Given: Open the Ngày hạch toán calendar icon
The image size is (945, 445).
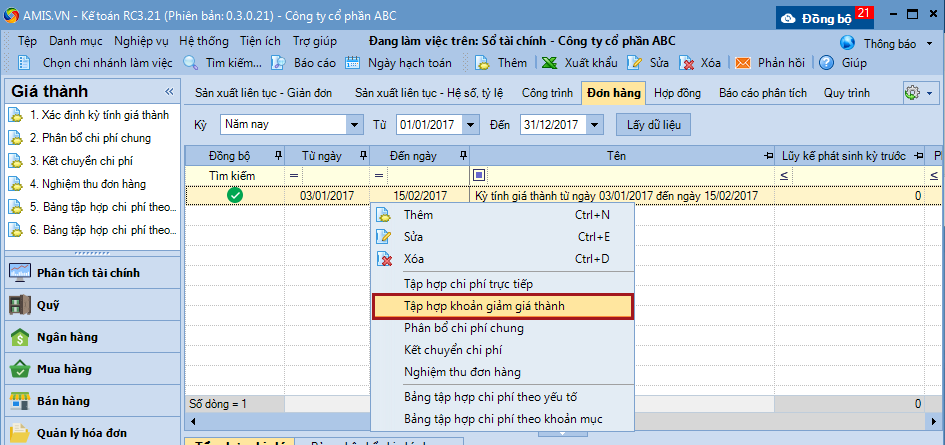Looking at the screenshot, I should (353, 62).
